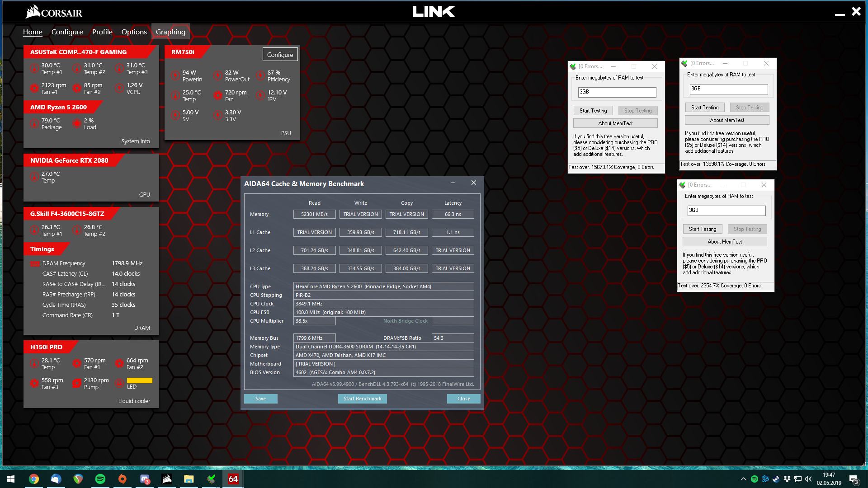Click the RTX 2080 GPU temperature icon

pos(34,177)
